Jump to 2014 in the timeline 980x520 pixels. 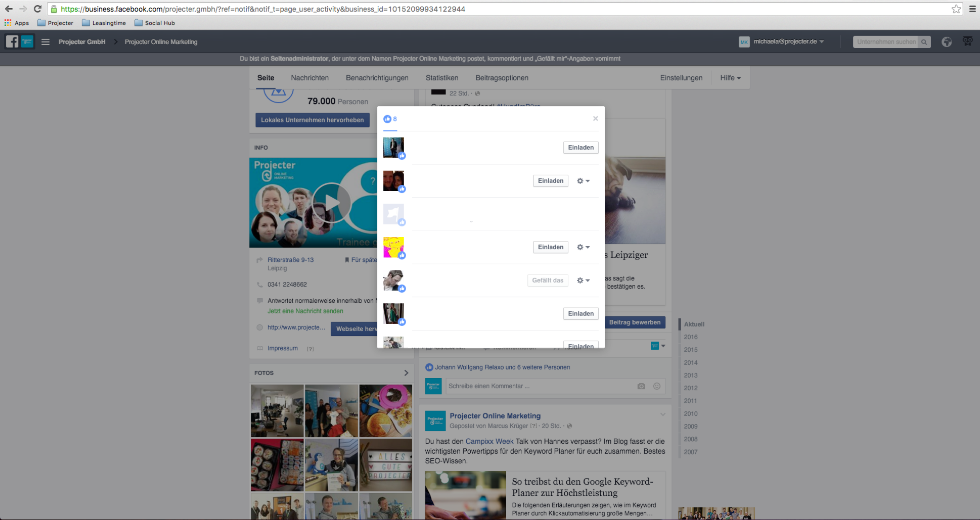691,363
